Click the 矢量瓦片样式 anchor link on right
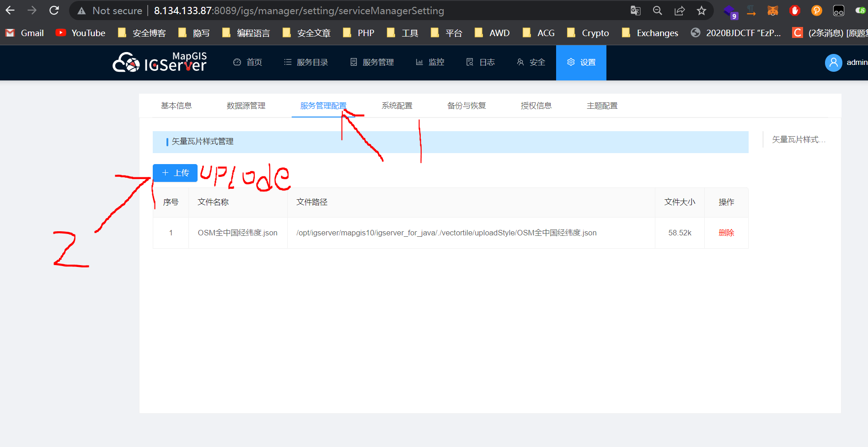 [798, 139]
